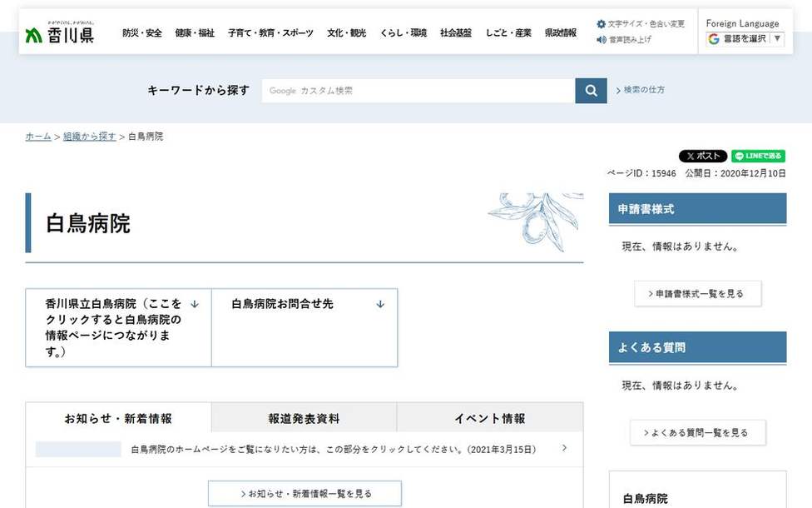Image resolution: width=812 pixels, height=508 pixels.
Task: Send the page with LINEで送る button
Action: pyautogui.click(x=758, y=156)
